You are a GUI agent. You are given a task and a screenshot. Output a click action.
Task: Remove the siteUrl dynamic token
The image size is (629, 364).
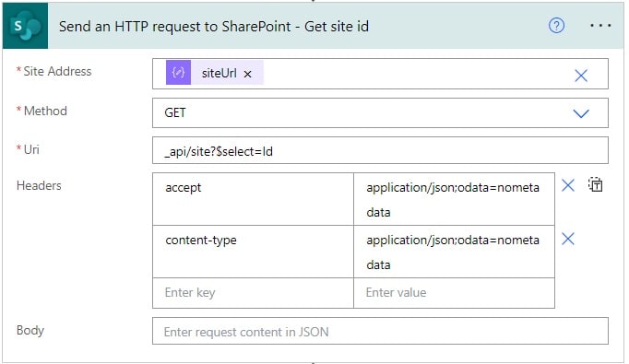coord(247,74)
